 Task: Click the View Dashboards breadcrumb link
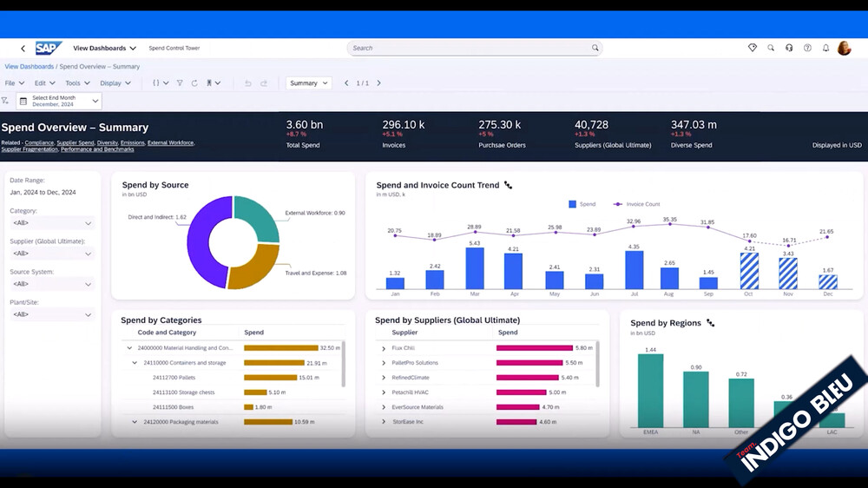pos(30,67)
